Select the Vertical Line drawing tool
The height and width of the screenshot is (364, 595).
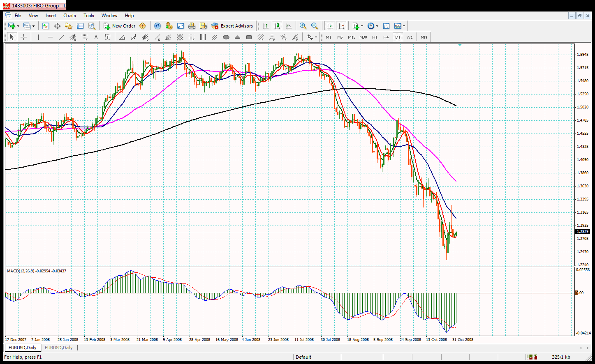pyautogui.click(x=38, y=37)
